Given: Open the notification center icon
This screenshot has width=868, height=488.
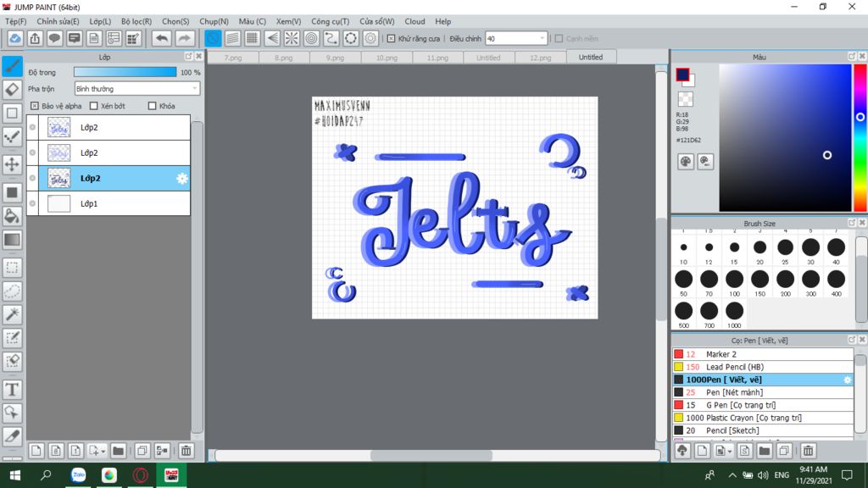Looking at the screenshot, I should [847, 475].
